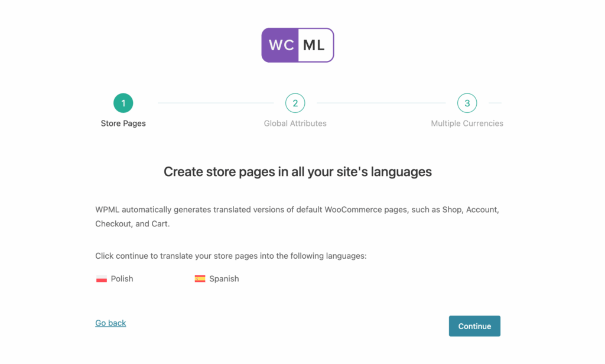Select step 2 circle for Global Attributes
The width and height of the screenshot is (605, 364).
click(295, 103)
